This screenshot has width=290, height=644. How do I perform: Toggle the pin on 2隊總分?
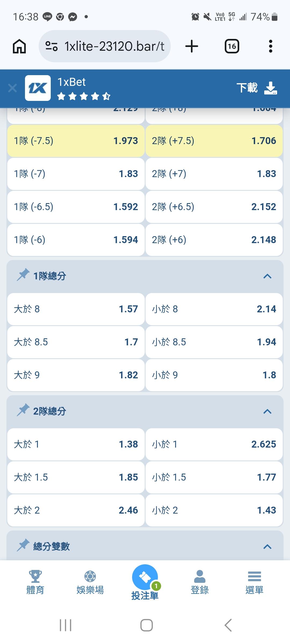click(23, 410)
